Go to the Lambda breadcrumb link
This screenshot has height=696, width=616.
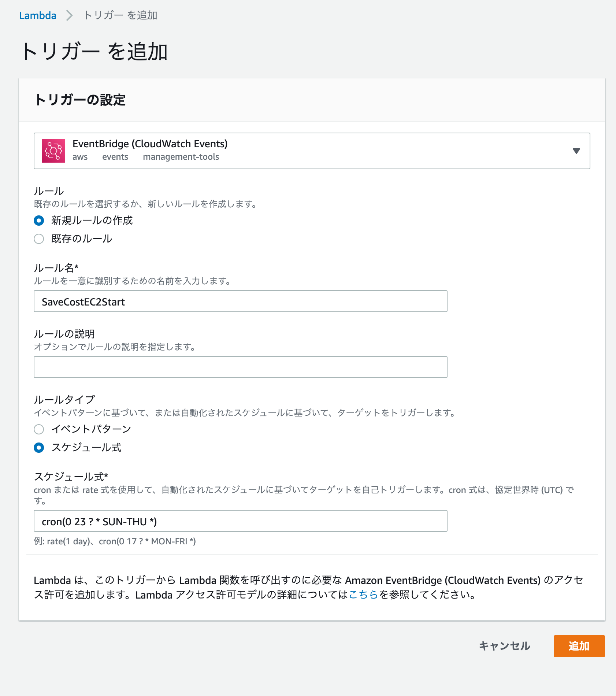click(x=38, y=15)
